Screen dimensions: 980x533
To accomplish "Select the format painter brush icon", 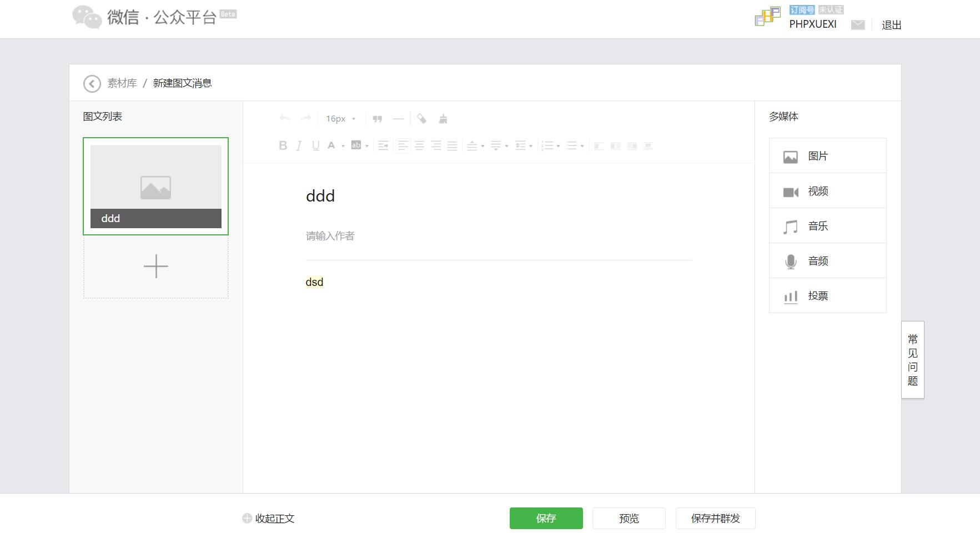I will (443, 118).
